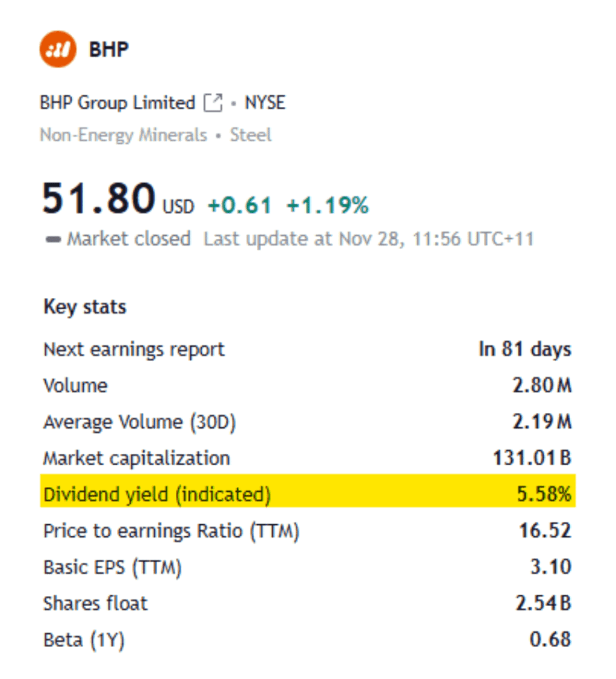Screen dimensions: 616x679
Task: Select the Non-Energy Minerals sector link
Action: (x=123, y=135)
